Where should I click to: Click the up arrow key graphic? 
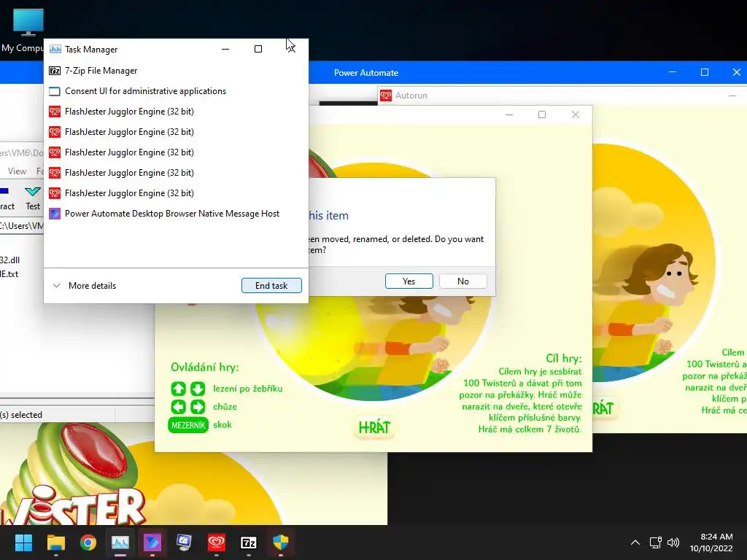pyautogui.click(x=179, y=389)
